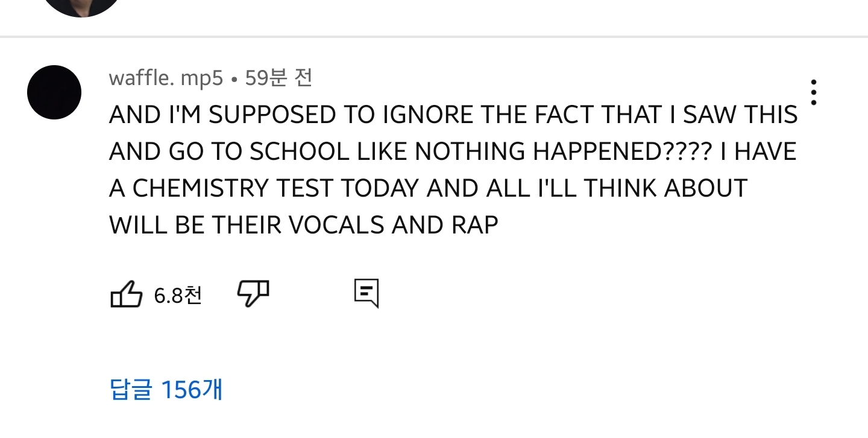
Task: Open the waffle. mp5 channel name
Action: 166,78
